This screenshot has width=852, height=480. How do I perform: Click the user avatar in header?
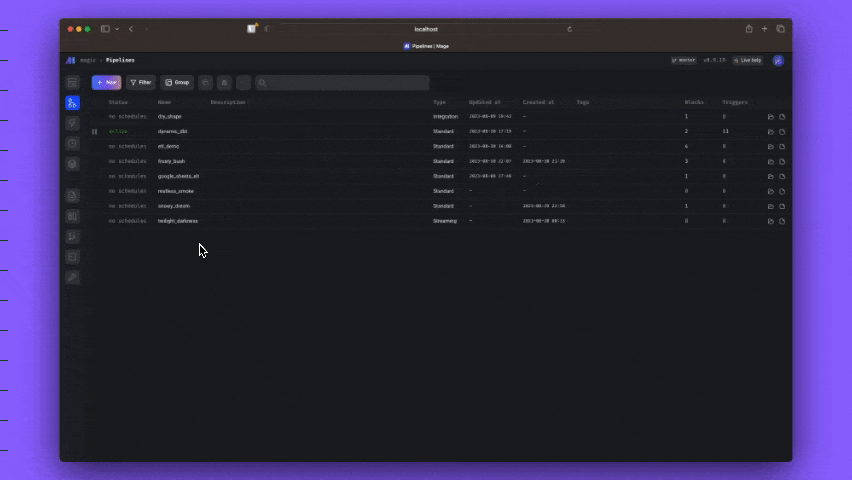tap(778, 60)
